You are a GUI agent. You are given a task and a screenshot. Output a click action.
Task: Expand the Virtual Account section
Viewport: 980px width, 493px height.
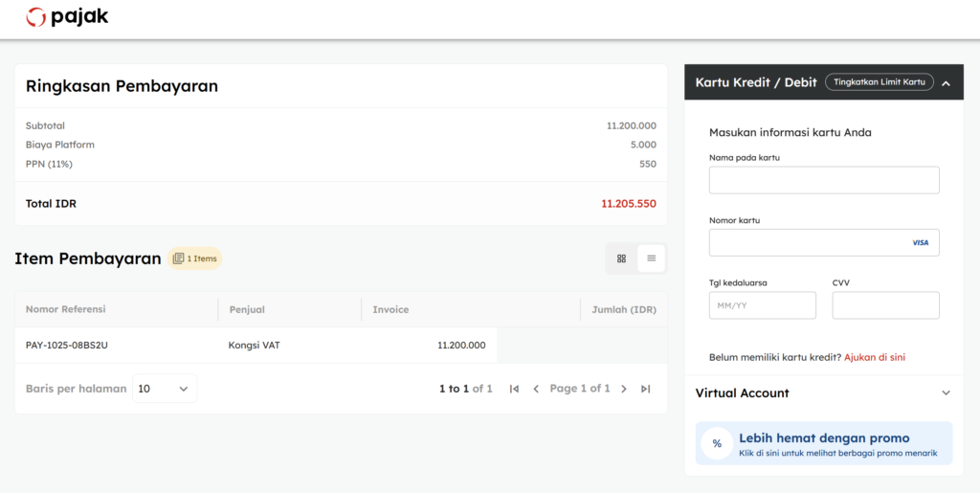[x=946, y=393]
